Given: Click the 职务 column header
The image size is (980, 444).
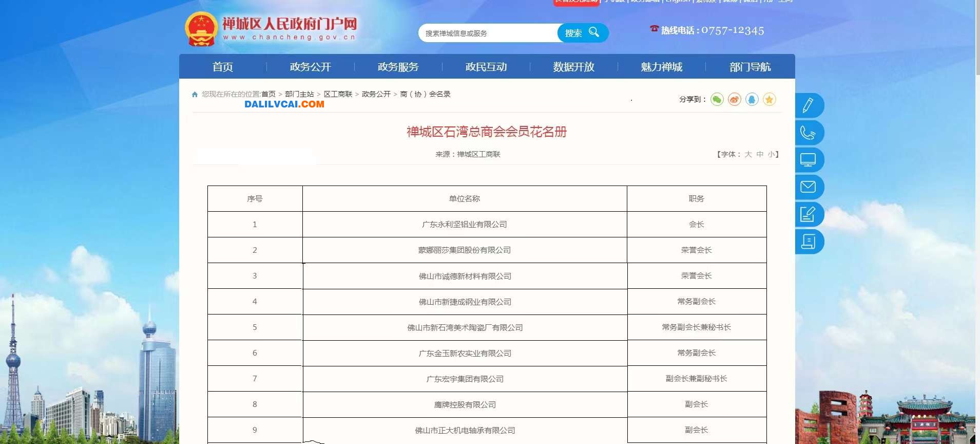Looking at the screenshot, I should click(697, 199).
